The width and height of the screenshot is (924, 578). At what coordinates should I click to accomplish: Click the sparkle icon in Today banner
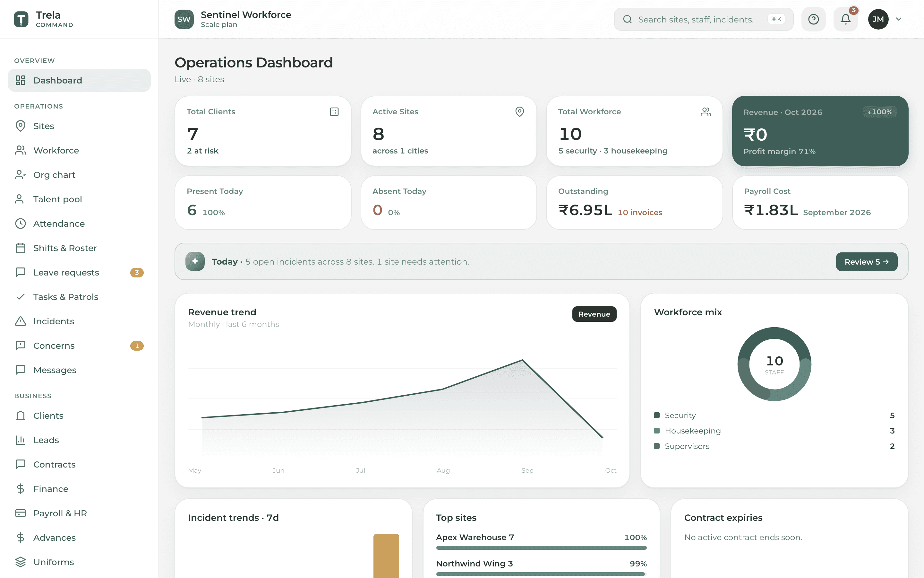(x=195, y=261)
